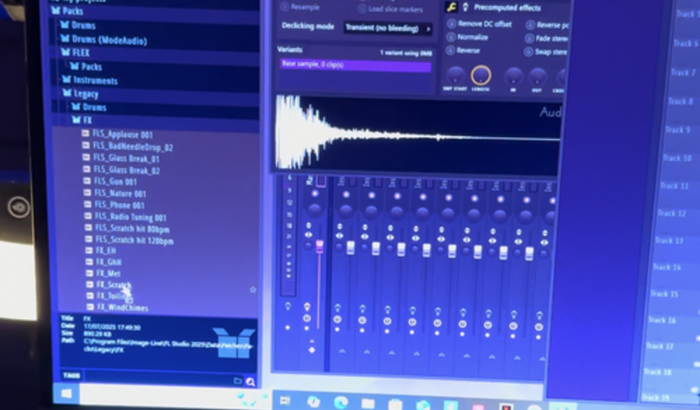Toggle the Normalize option
Viewport: 700px width, 410px height.
[451, 37]
